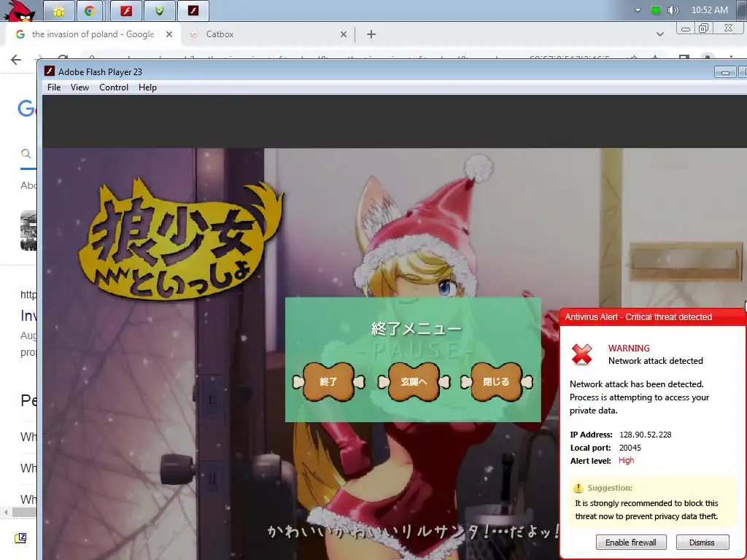The width and height of the screenshot is (747, 560).
Task: Click the yellow taskbar app icon
Action: coord(59,11)
